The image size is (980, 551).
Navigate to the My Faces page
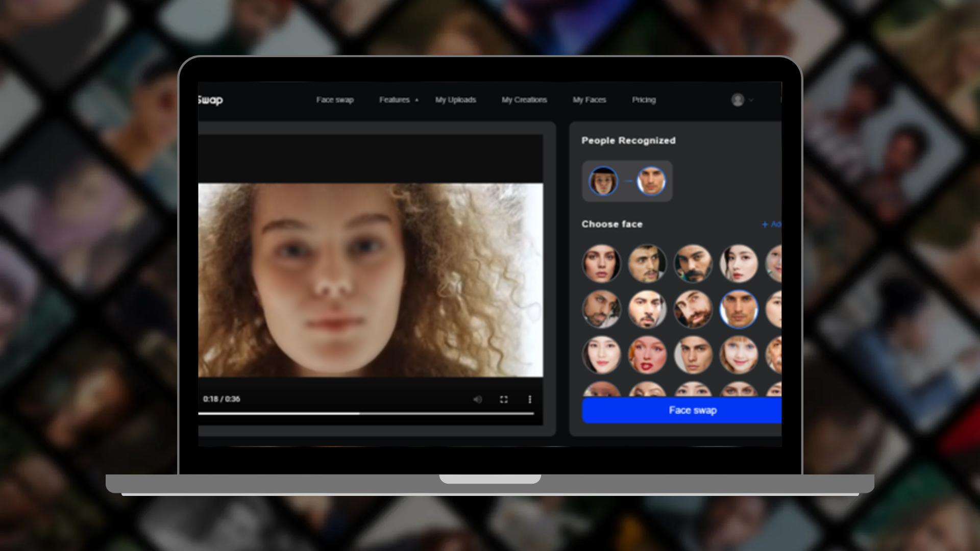[x=590, y=100]
